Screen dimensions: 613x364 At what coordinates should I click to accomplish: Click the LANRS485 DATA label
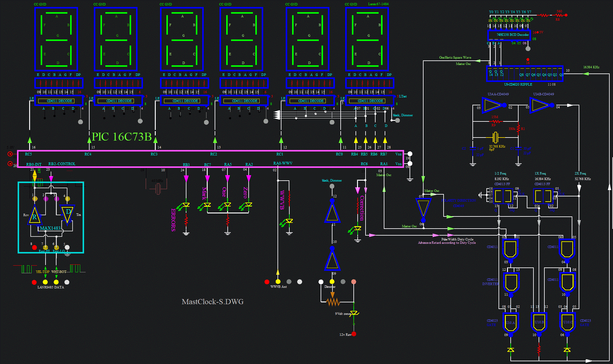point(50,287)
